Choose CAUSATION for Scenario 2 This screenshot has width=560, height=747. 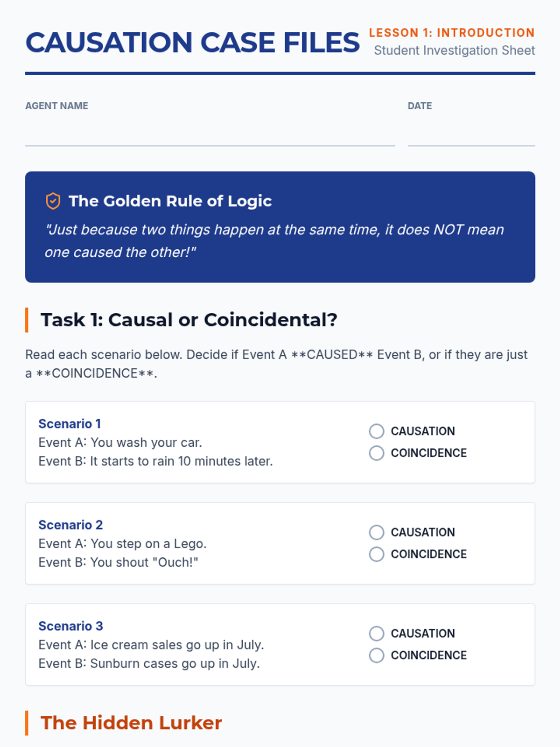pos(377,532)
